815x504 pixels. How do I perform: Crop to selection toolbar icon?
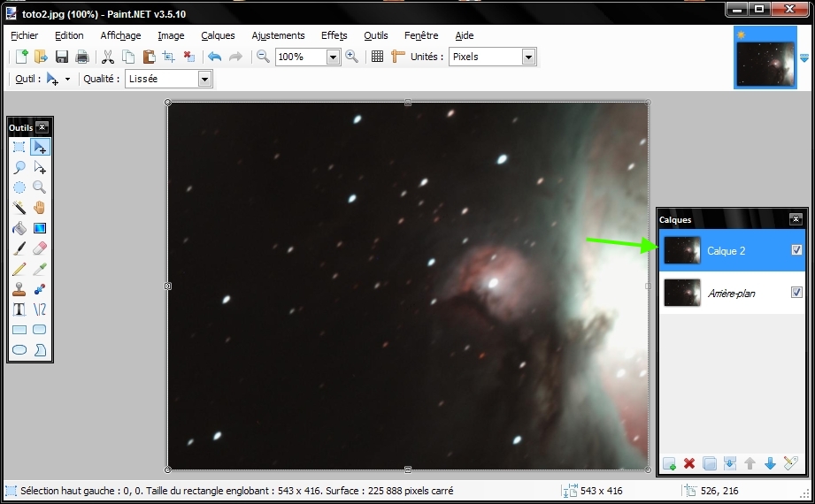point(168,57)
